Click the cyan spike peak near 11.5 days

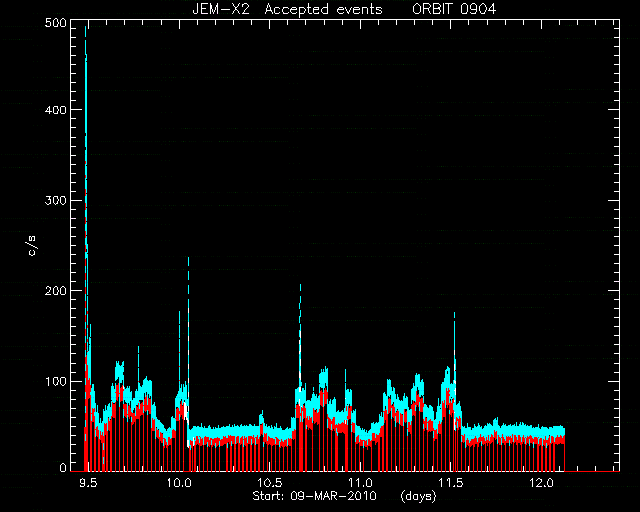click(454, 314)
